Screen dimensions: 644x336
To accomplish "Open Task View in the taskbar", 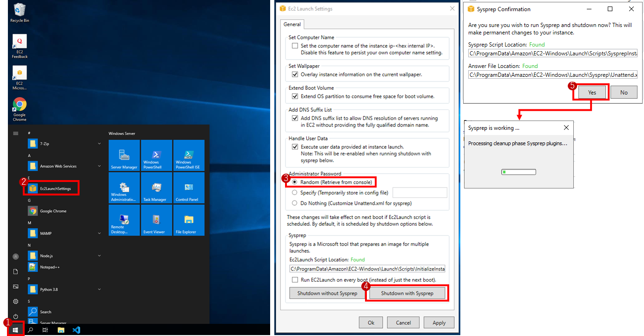I will (46, 330).
